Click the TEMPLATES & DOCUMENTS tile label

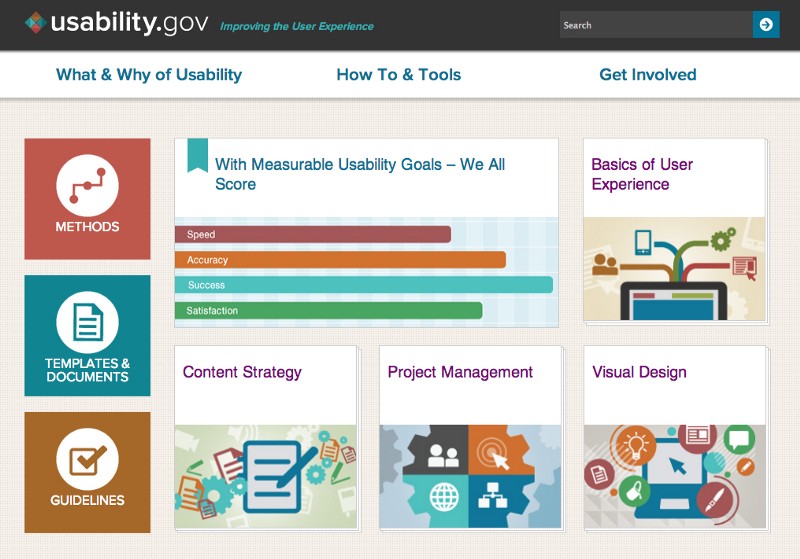[87, 370]
